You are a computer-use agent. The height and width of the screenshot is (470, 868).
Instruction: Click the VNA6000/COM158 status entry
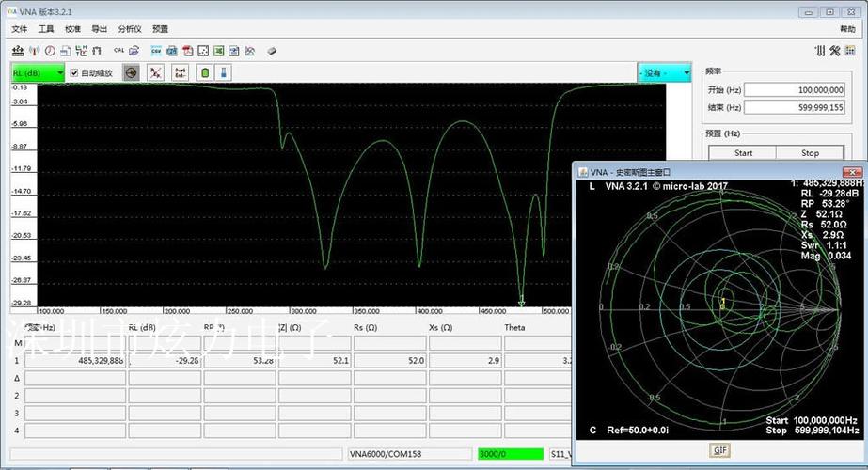tap(410, 454)
